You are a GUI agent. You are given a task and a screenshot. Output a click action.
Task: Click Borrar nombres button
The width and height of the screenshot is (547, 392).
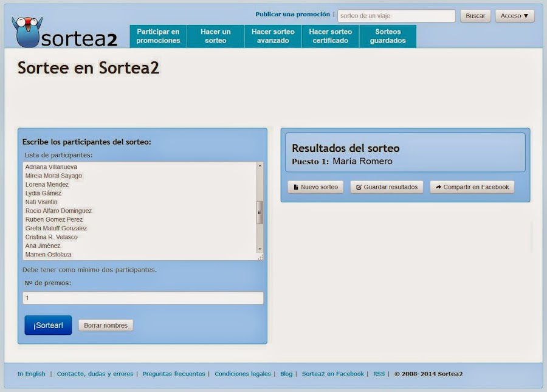pyautogui.click(x=106, y=325)
